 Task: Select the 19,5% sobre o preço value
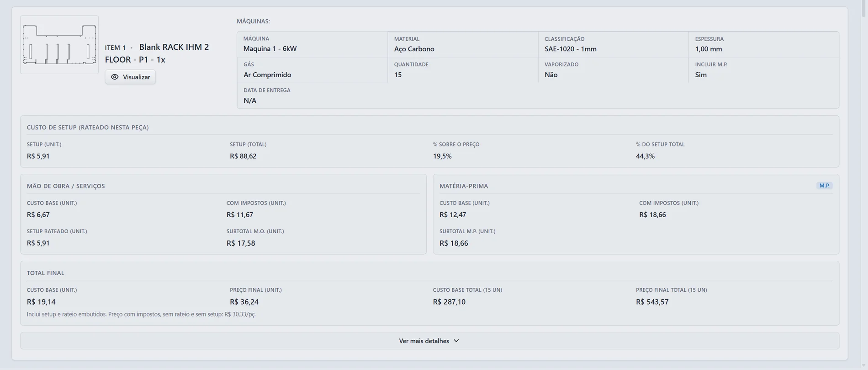coord(442,156)
